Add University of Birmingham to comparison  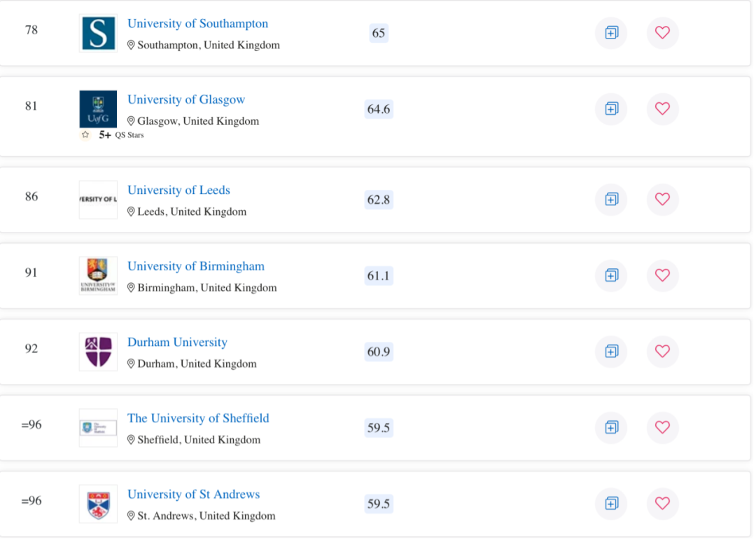click(611, 275)
